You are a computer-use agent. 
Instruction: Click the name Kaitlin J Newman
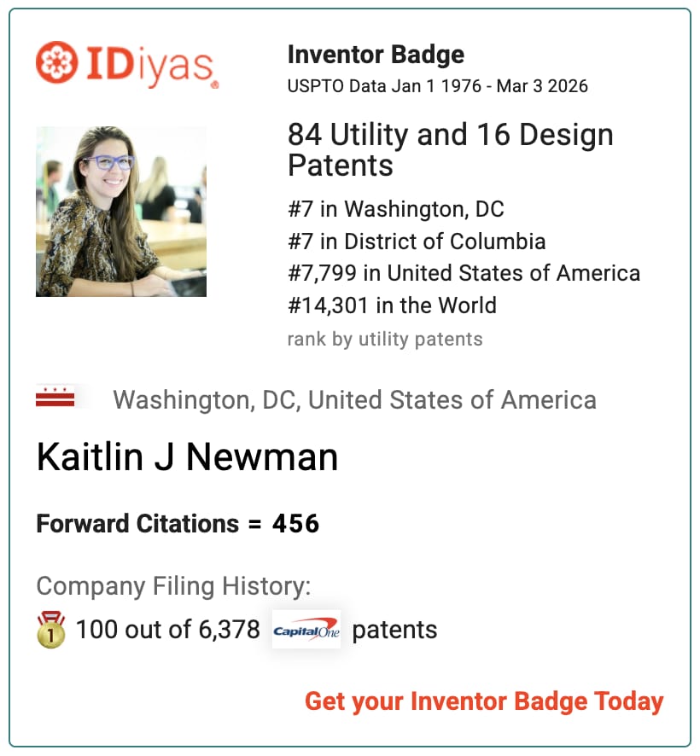coord(187,457)
